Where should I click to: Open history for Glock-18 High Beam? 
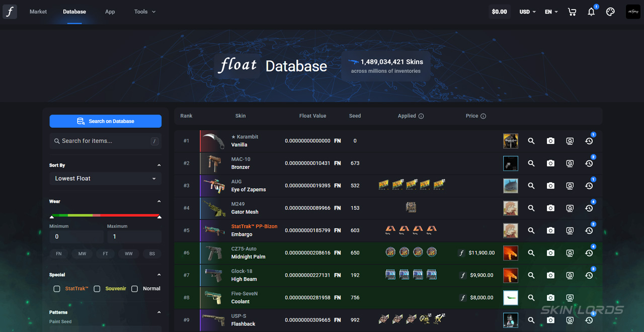click(x=589, y=275)
